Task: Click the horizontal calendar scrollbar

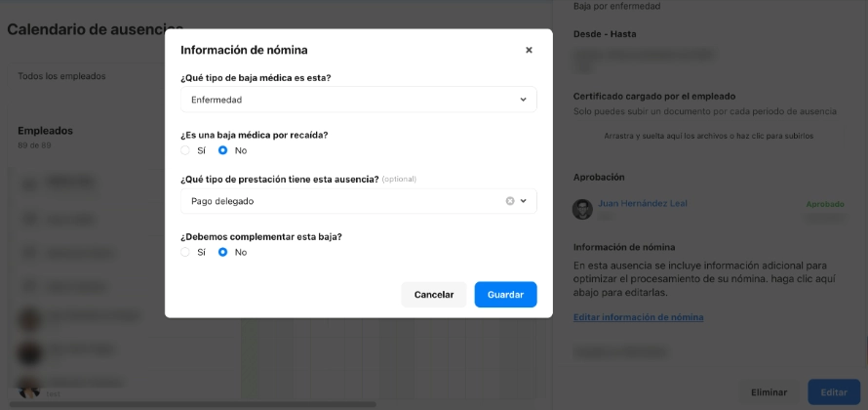Action: [x=193, y=404]
